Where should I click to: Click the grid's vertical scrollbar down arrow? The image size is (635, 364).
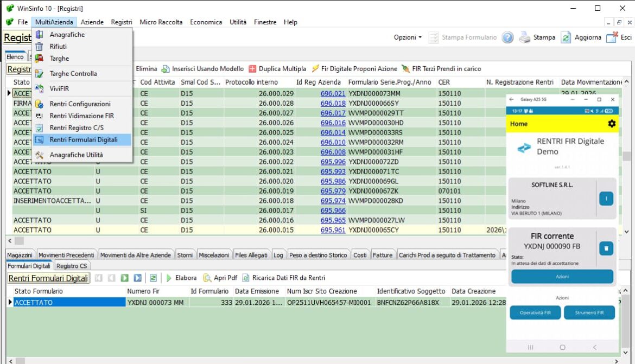coord(626,232)
